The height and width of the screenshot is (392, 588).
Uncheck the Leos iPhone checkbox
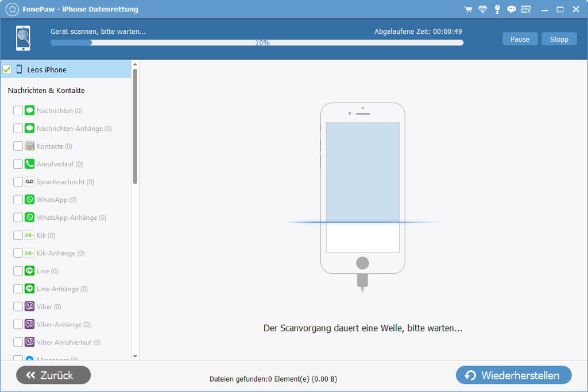click(x=7, y=69)
